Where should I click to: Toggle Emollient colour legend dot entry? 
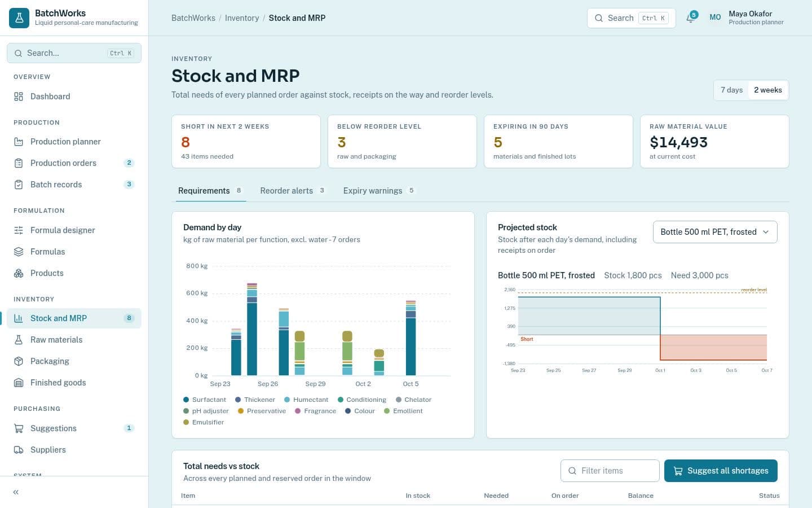(403, 411)
